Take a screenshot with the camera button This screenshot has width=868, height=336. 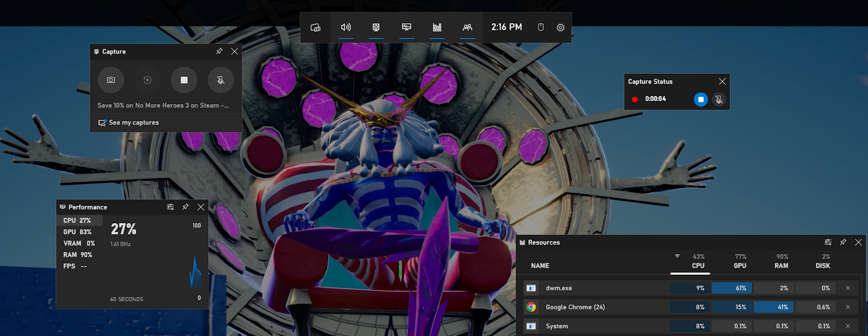tap(111, 80)
